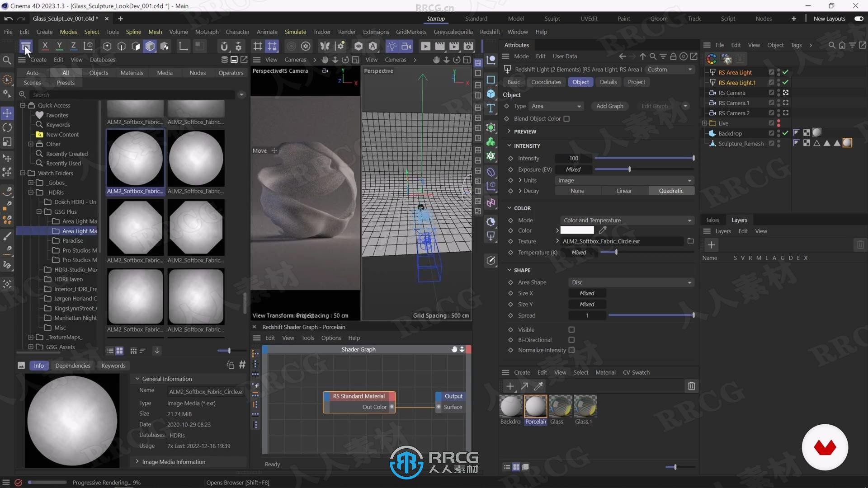Add new layer with plus button
This screenshot has height=488, width=868.
pos(711,245)
